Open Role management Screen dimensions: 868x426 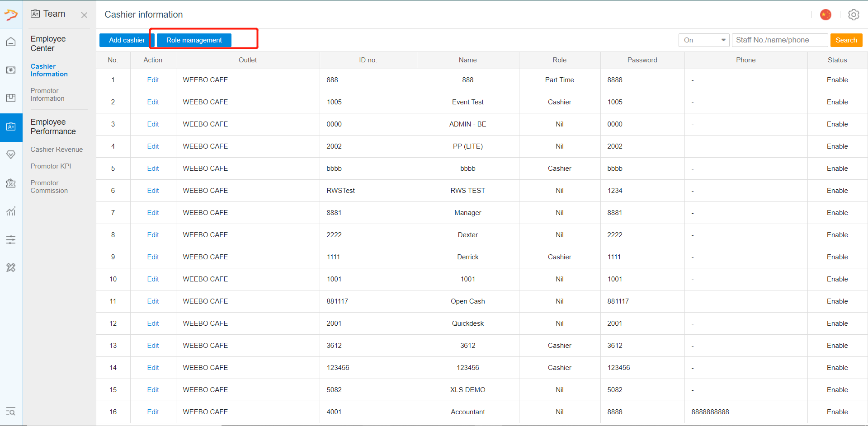tap(194, 40)
